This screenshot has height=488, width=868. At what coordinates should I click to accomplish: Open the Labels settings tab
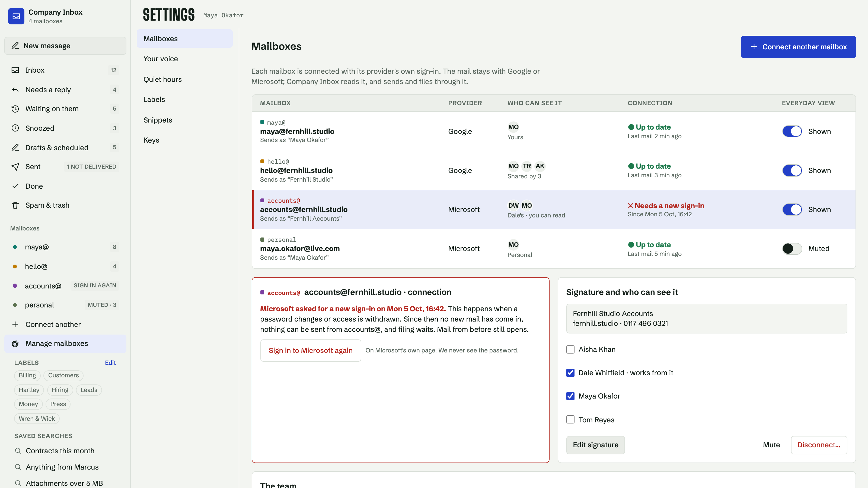click(185, 99)
